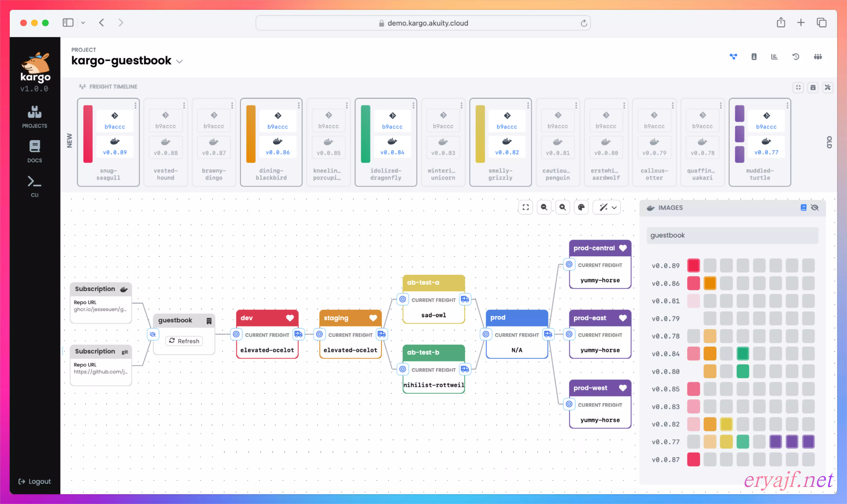Click target icon on prod-central stage
This screenshot has width=847, height=504.
point(569,264)
